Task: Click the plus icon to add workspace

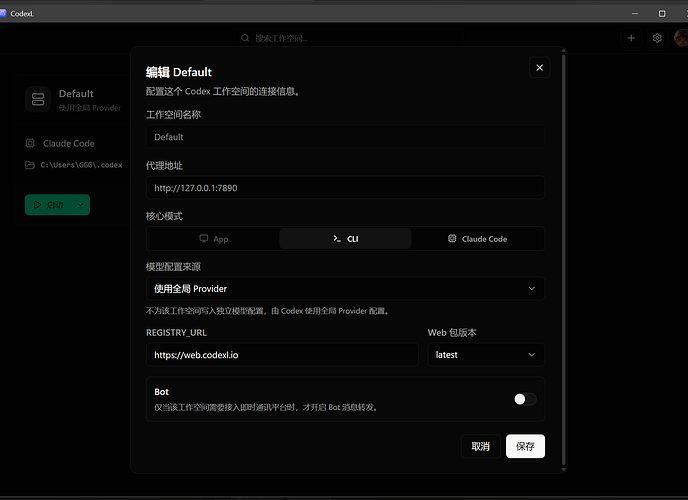Action: point(631,38)
